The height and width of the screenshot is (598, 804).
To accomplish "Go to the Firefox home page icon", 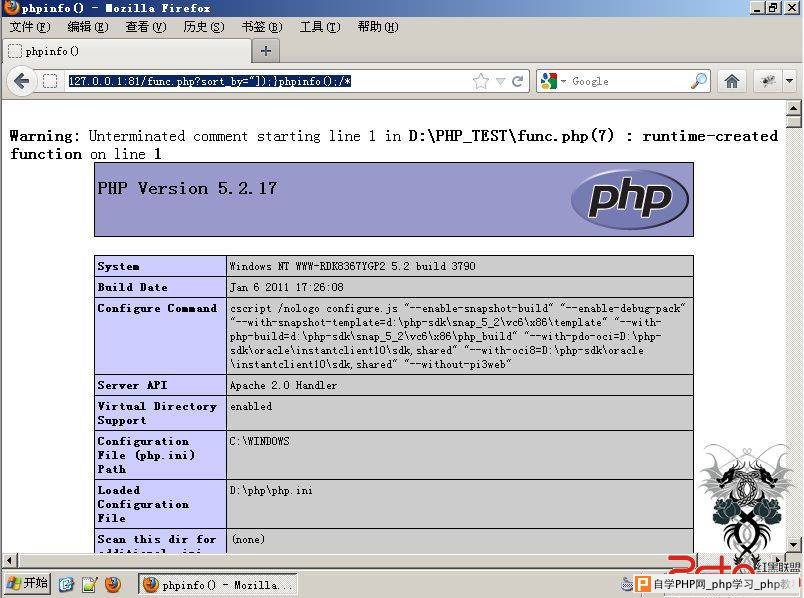I will [x=732, y=81].
